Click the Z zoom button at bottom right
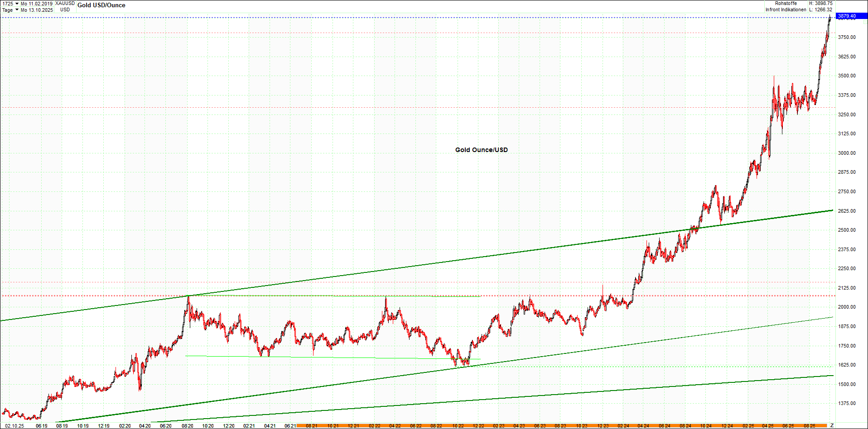 click(x=832, y=425)
